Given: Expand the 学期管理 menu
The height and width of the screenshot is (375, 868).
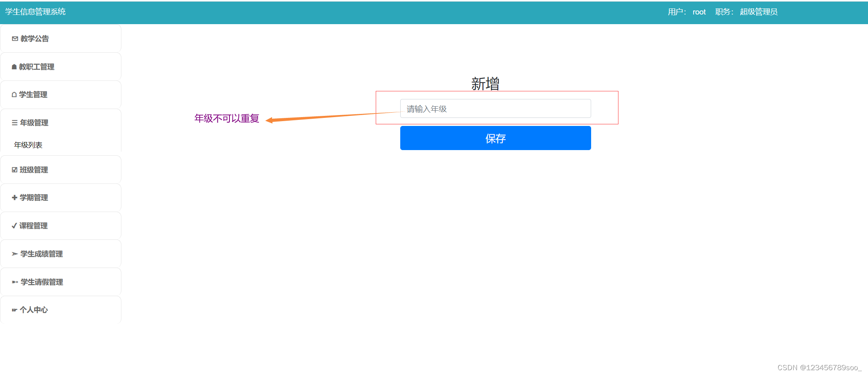Looking at the screenshot, I should pyautogui.click(x=61, y=198).
